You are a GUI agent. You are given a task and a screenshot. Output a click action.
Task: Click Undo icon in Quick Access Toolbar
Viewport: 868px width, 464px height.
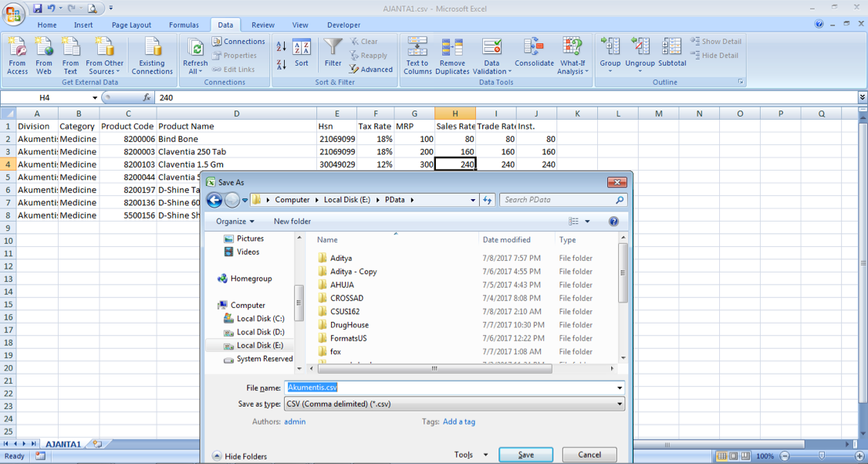[x=51, y=8]
